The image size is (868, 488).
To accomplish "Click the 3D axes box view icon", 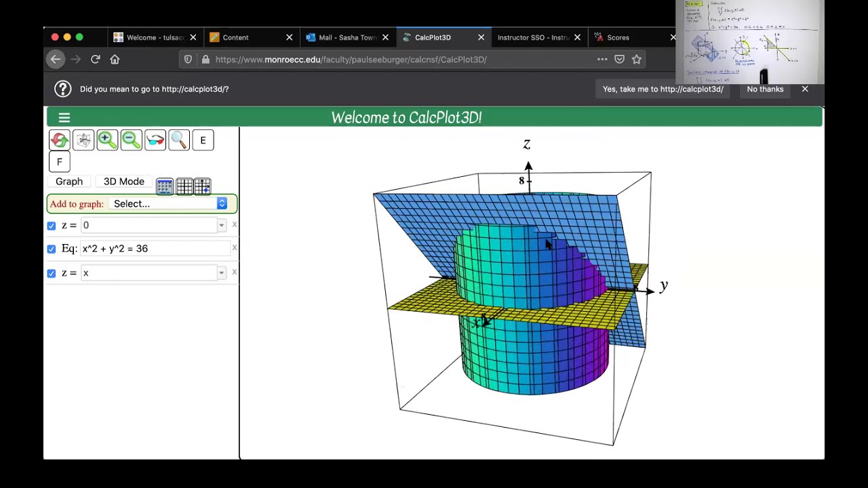I will pos(83,140).
